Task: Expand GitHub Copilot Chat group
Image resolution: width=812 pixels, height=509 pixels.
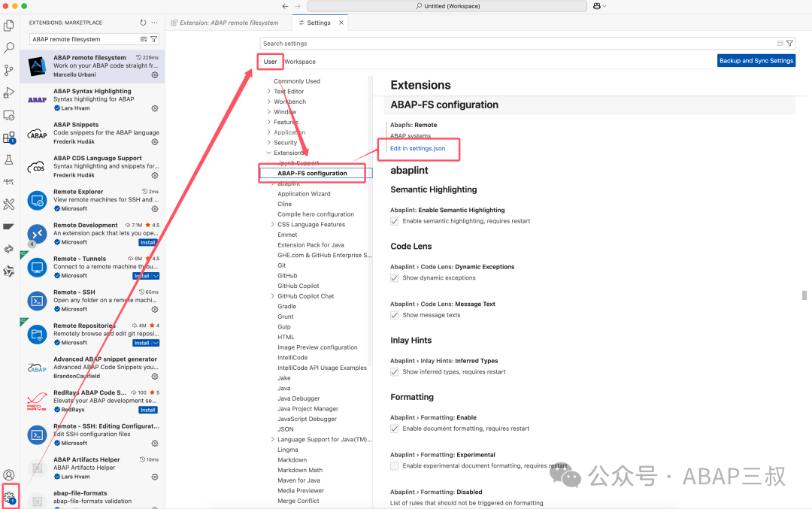Action: (x=273, y=296)
